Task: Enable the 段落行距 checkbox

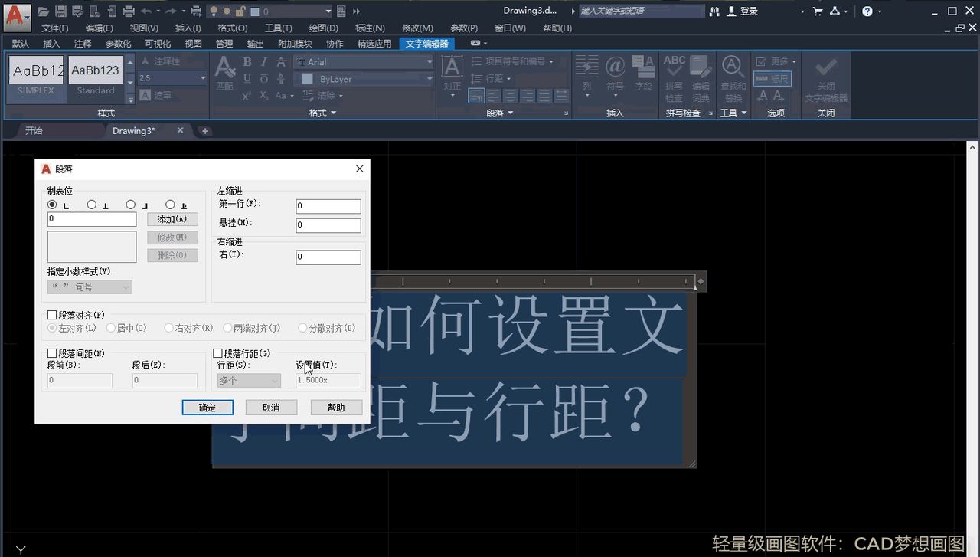Action: 218,352
